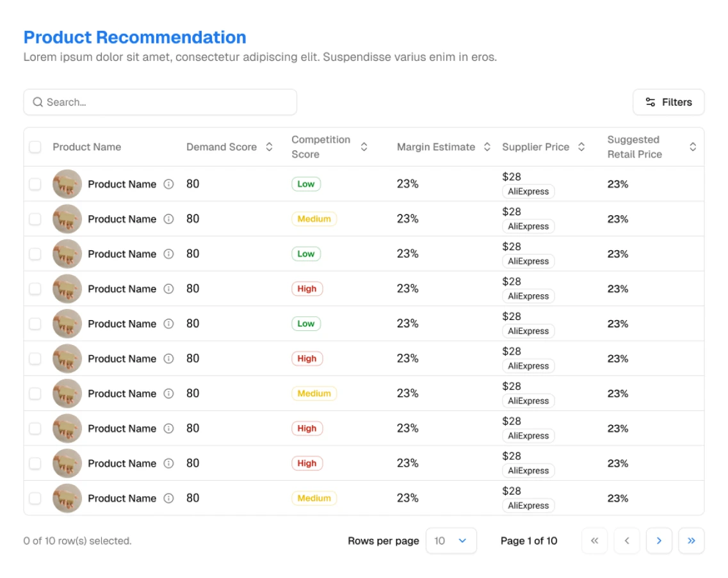
Task: Click the Supplier Price column header
Action: 535,147
